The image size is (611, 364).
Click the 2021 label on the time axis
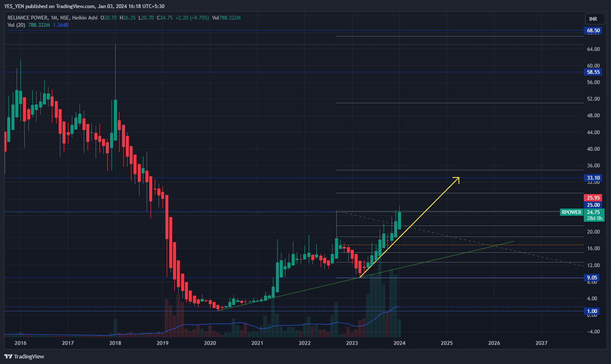257,343
